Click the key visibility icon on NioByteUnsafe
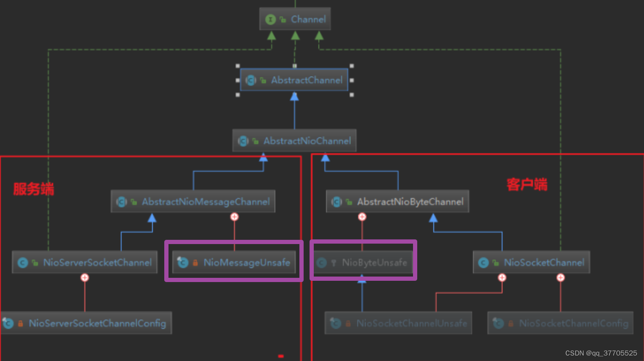This screenshot has height=361, width=644. pyautogui.click(x=334, y=263)
